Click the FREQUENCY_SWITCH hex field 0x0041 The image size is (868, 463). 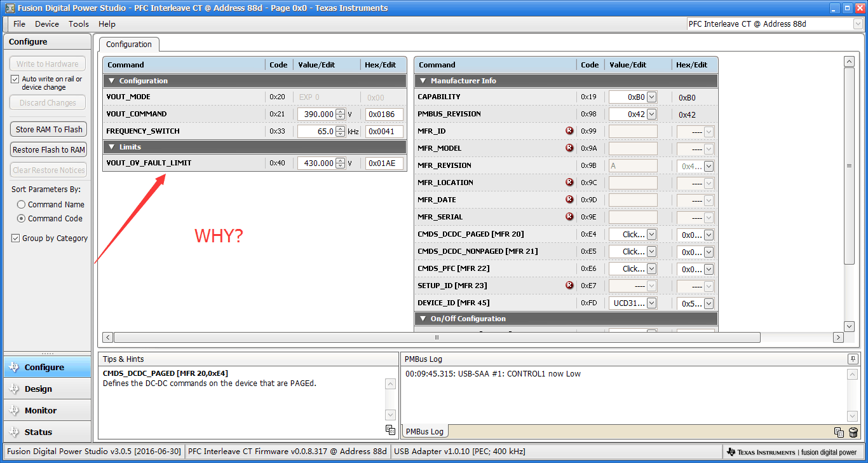[x=384, y=132]
